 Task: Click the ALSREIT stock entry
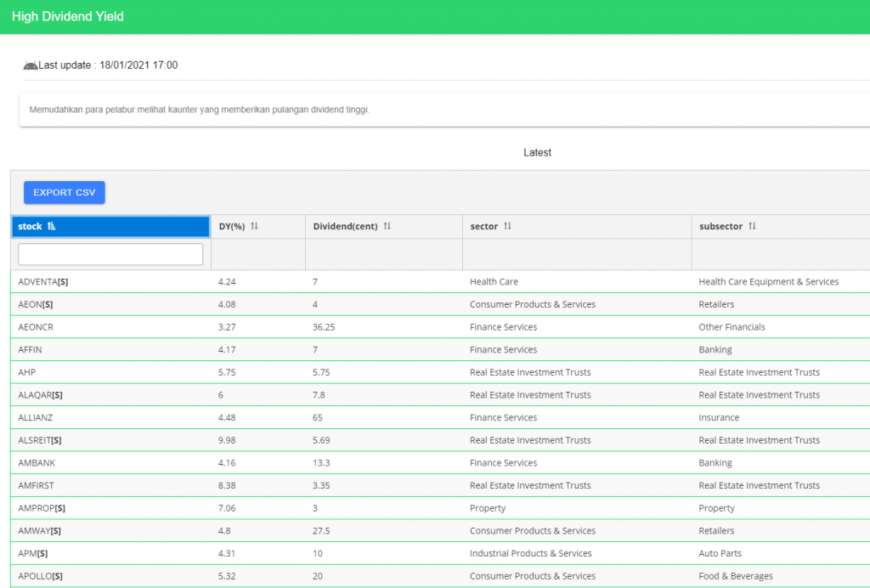[x=41, y=440]
